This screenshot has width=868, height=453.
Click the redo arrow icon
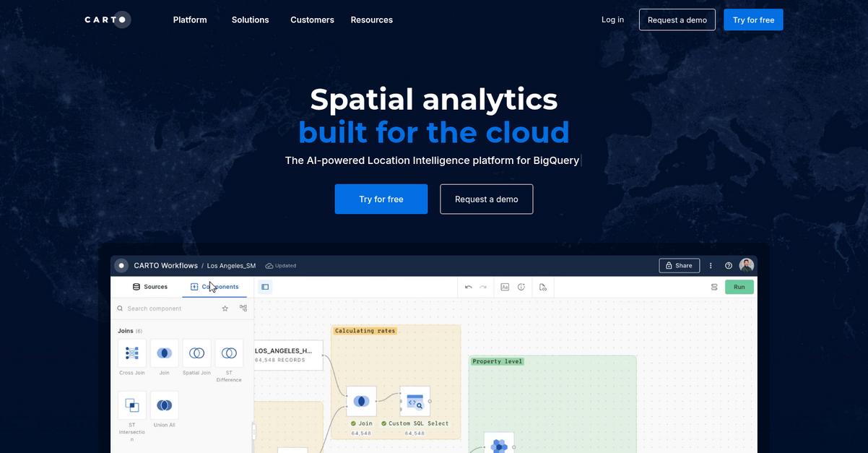click(x=483, y=287)
